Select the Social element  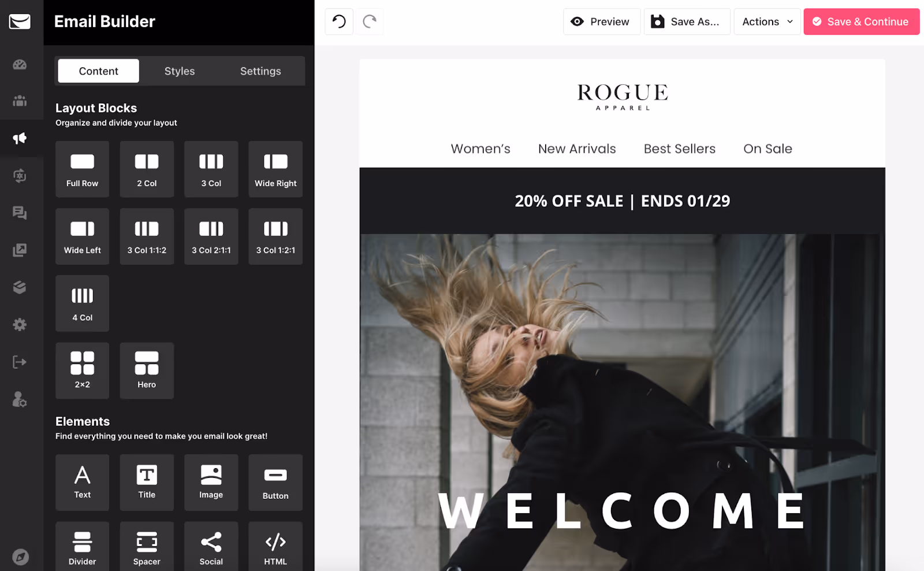tap(211, 546)
